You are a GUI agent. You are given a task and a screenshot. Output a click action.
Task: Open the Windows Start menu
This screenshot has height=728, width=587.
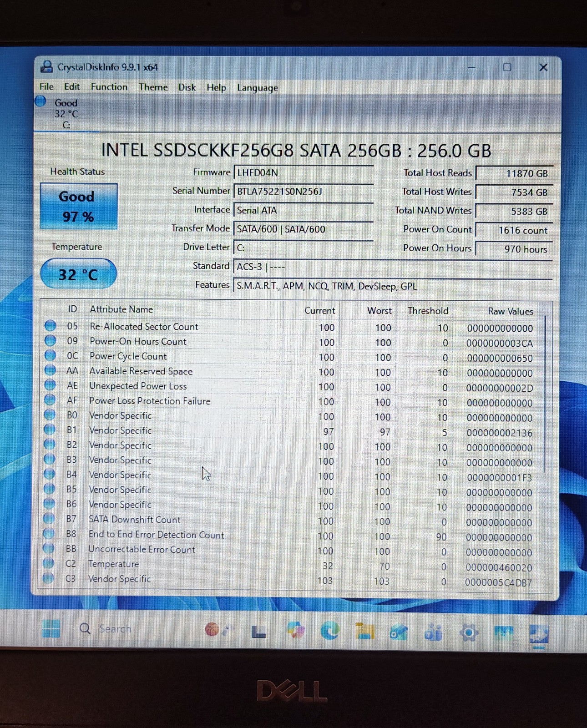[51, 628]
